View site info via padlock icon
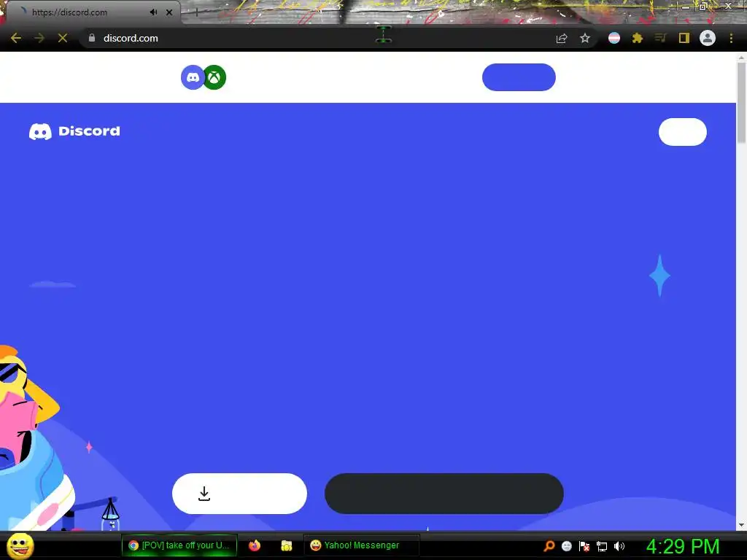747x560 pixels. (x=92, y=38)
